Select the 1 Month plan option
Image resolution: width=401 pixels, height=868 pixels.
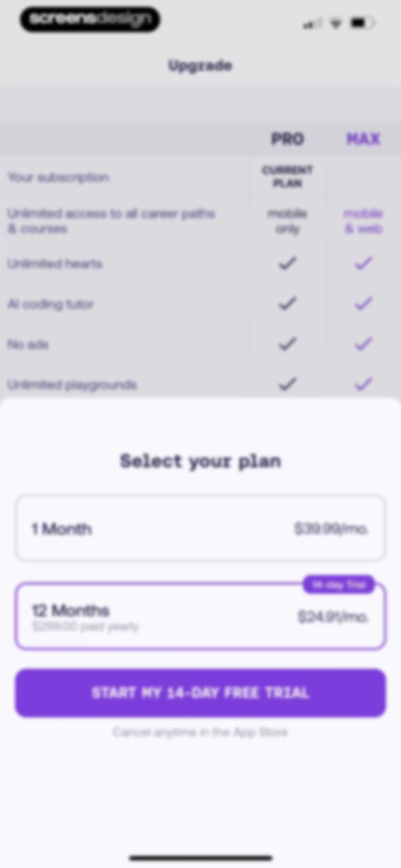tap(200, 528)
